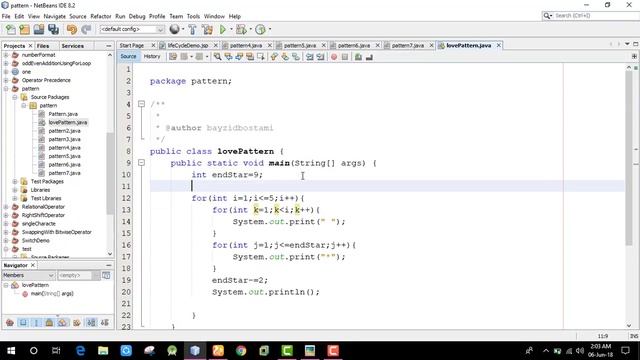The width and height of the screenshot is (640, 360).
Task: Select Pattern.java in the Projects tree
Action: tap(63, 114)
